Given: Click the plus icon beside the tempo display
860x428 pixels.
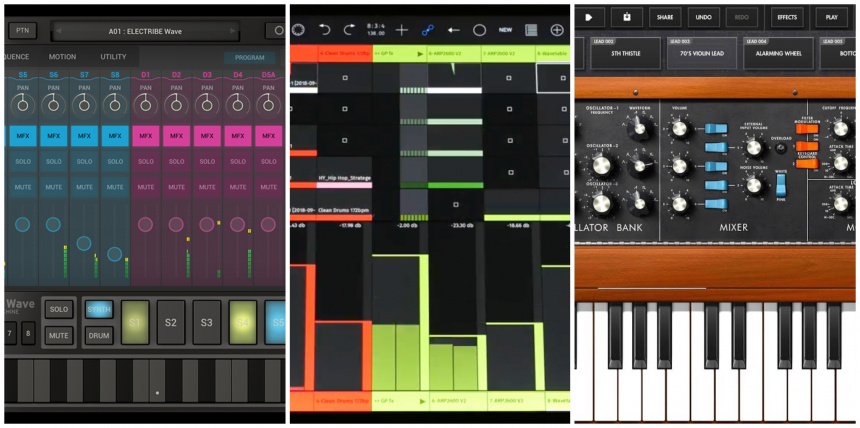Looking at the screenshot, I should (x=402, y=30).
